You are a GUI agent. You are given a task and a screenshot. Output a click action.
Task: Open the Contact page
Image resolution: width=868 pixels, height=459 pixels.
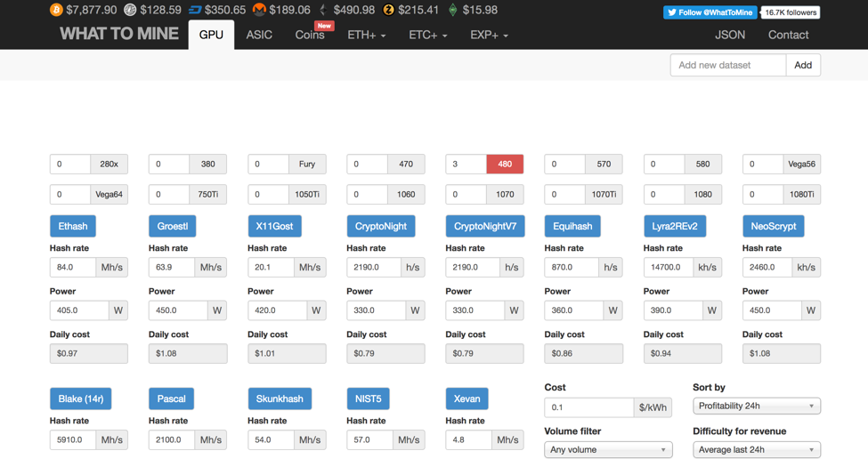tap(788, 35)
